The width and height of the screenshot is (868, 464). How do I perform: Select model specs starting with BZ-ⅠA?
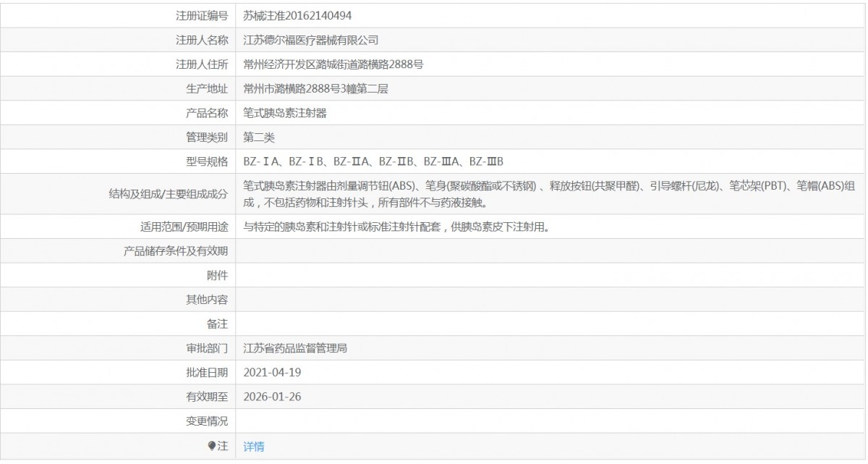[x=373, y=161]
